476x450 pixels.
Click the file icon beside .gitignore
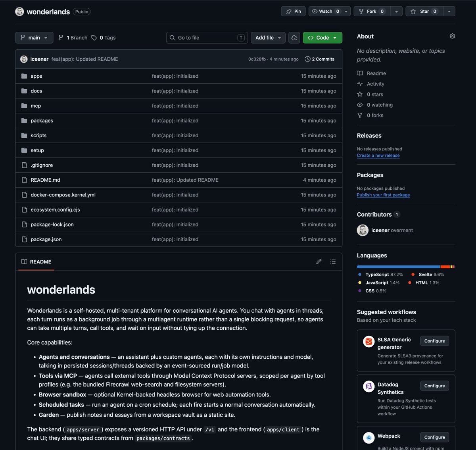(24, 165)
